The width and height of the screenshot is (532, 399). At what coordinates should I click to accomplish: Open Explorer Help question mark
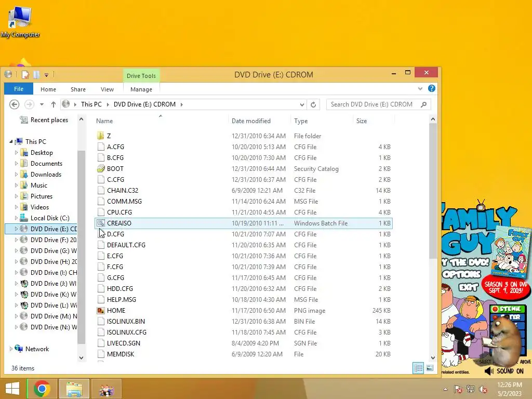click(432, 88)
